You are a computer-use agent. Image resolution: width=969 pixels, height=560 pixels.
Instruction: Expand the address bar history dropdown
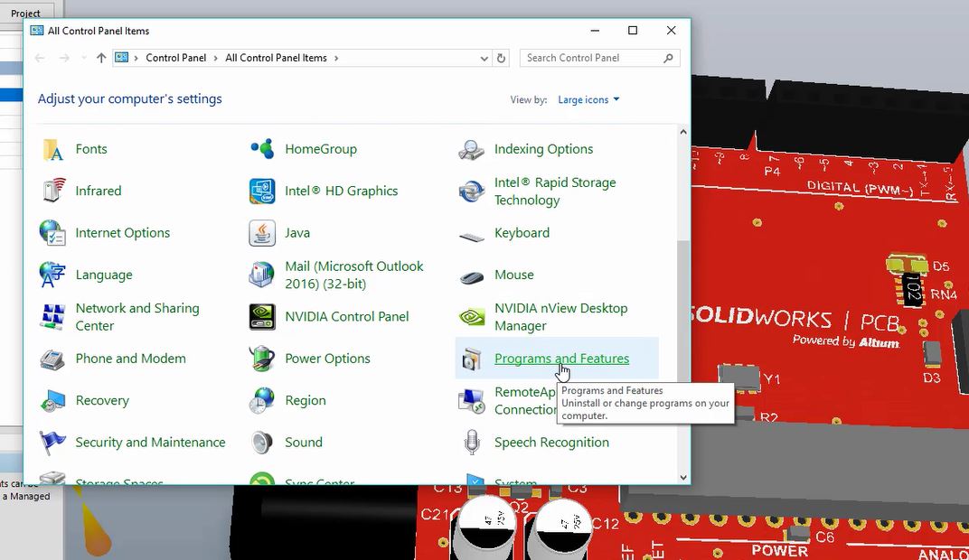click(x=484, y=58)
